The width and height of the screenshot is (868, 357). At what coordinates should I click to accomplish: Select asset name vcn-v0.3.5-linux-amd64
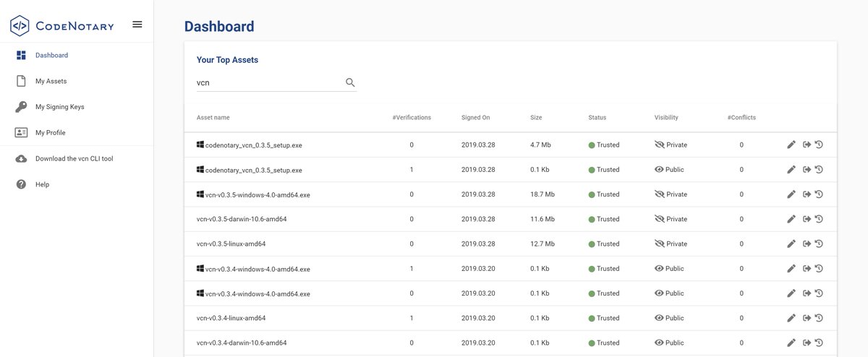[231, 244]
